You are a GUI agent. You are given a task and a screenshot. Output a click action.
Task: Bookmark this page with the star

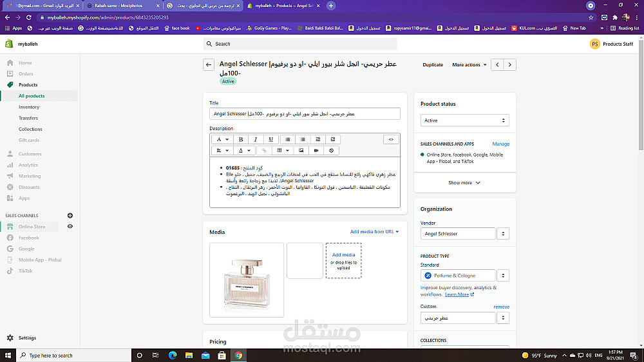(591, 17)
